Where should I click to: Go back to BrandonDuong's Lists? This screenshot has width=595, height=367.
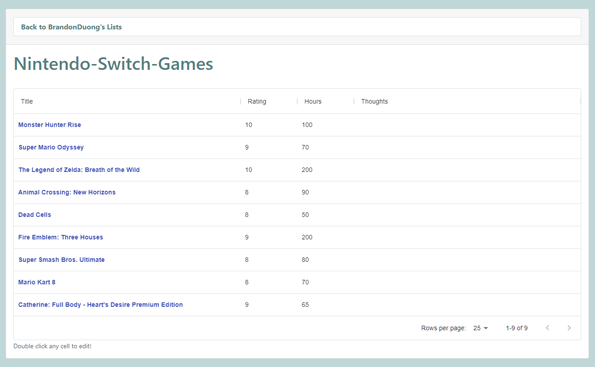coord(71,27)
